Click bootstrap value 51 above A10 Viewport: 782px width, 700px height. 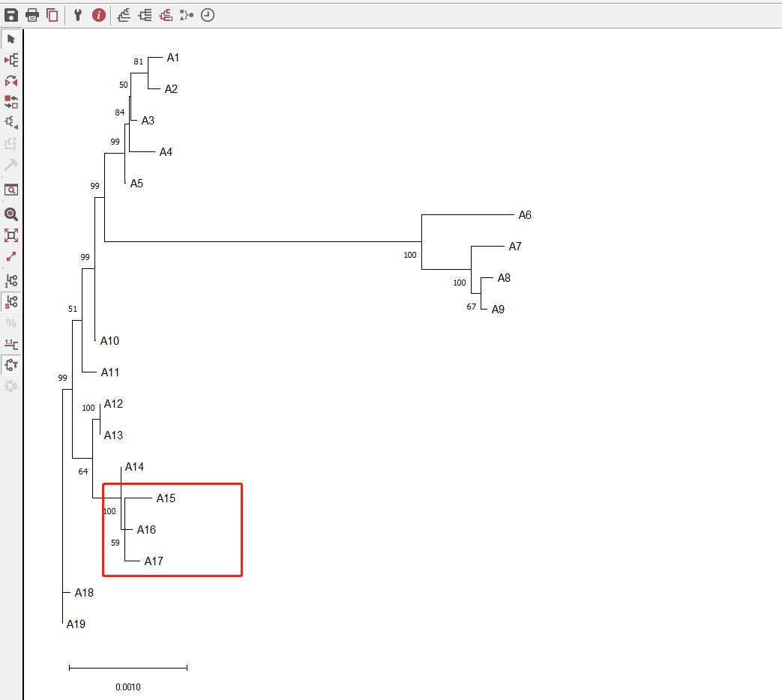pos(73,309)
